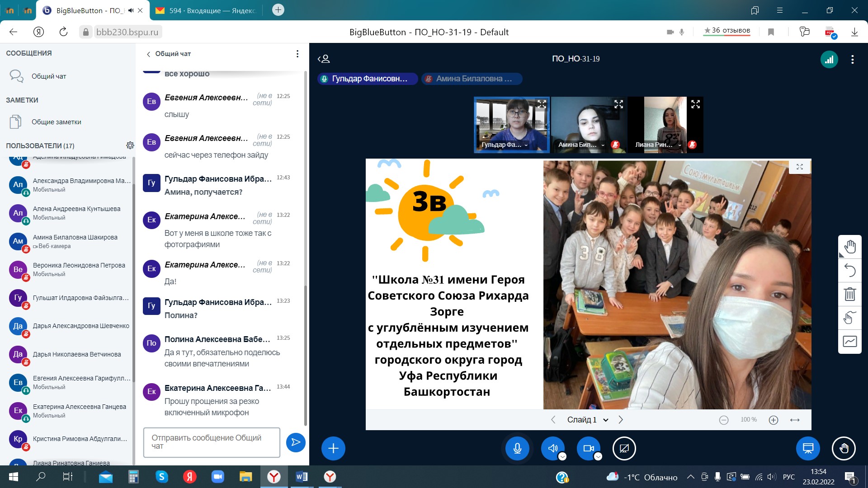Select the pan hand whiteboard tool
This screenshot has height=488, width=868.
click(850, 247)
